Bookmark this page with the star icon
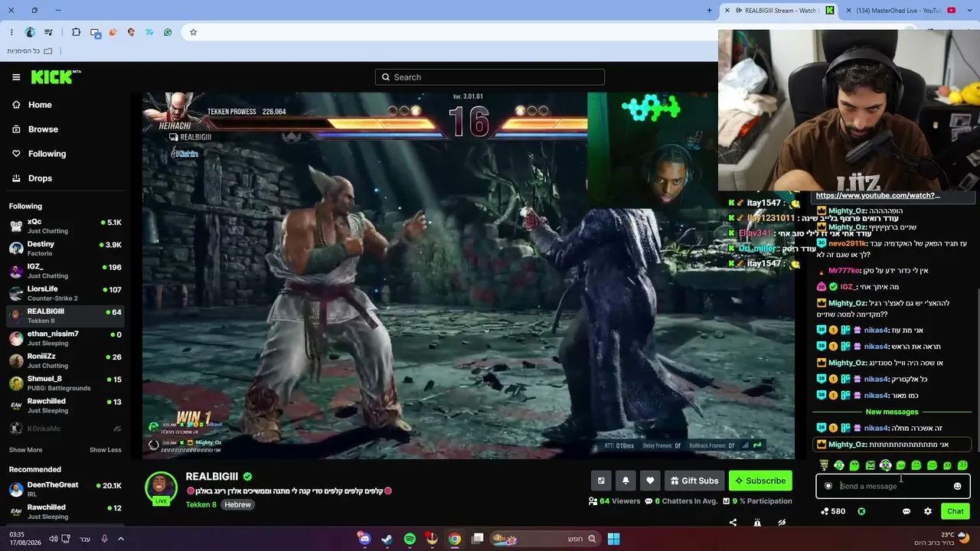 pyautogui.click(x=193, y=32)
